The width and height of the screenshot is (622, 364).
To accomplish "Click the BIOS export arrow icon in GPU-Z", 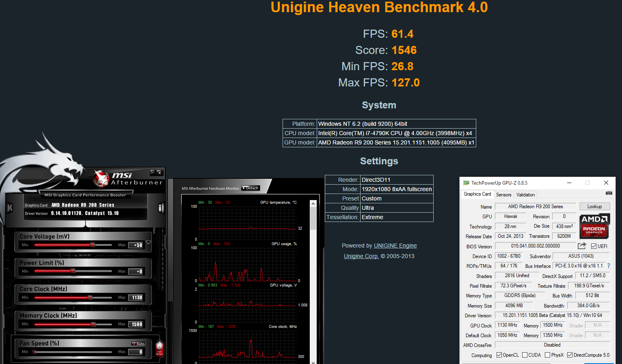I will [582, 245].
